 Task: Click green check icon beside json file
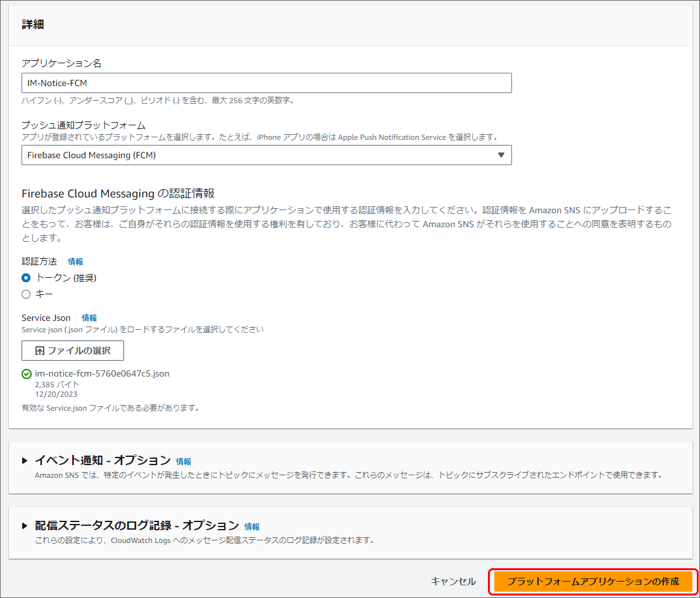point(27,374)
